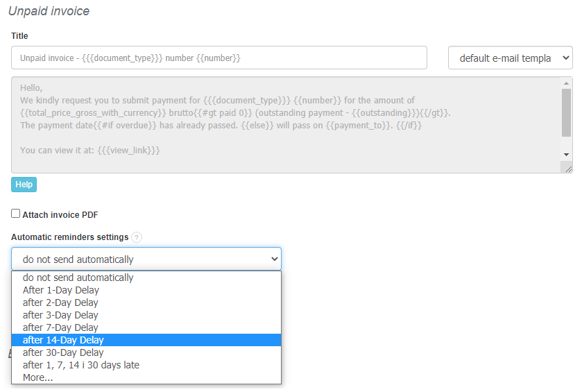This screenshot has width=582, height=392.
Task: Choose highlighted 'after 14-Day Delay' option
Action: 63,340
